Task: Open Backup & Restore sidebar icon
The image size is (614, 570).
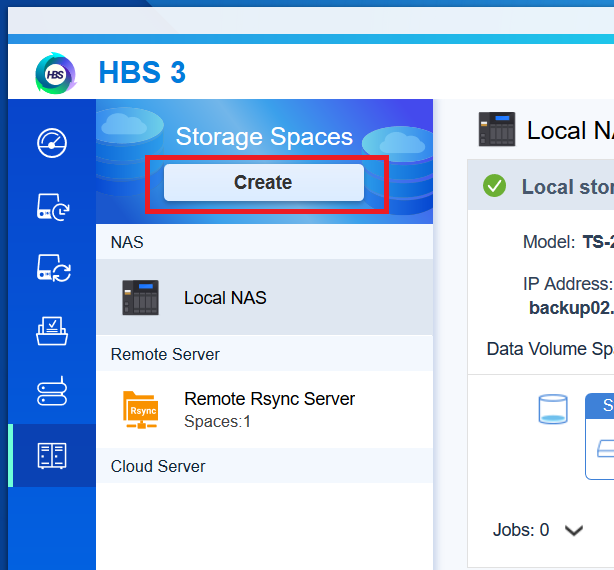Action: pyautogui.click(x=53, y=207)
